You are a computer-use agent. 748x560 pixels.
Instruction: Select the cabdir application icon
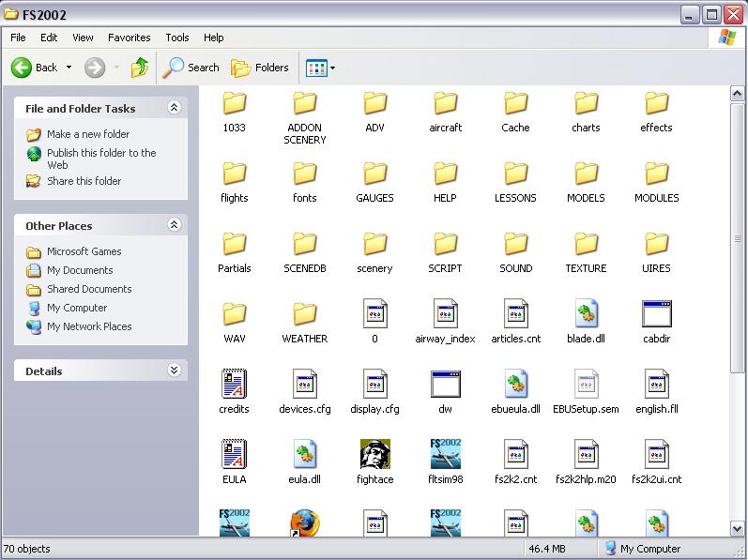click(x=657, y=313)
